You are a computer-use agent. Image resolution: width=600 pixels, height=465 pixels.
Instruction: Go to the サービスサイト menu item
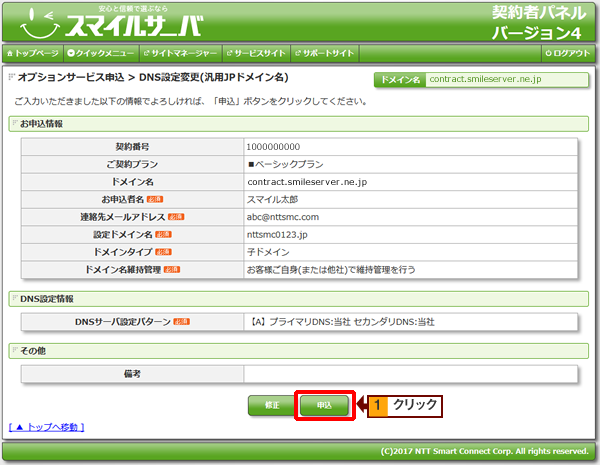258,52
